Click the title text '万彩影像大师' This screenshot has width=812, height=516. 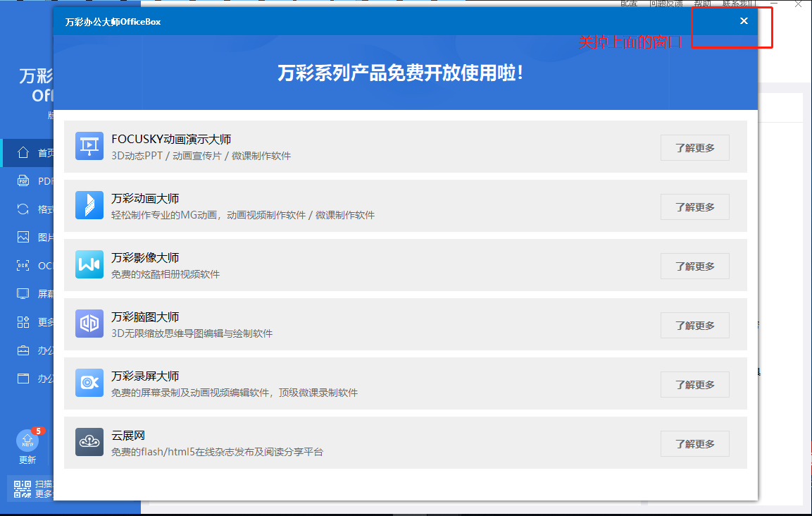tap(145, 258)
